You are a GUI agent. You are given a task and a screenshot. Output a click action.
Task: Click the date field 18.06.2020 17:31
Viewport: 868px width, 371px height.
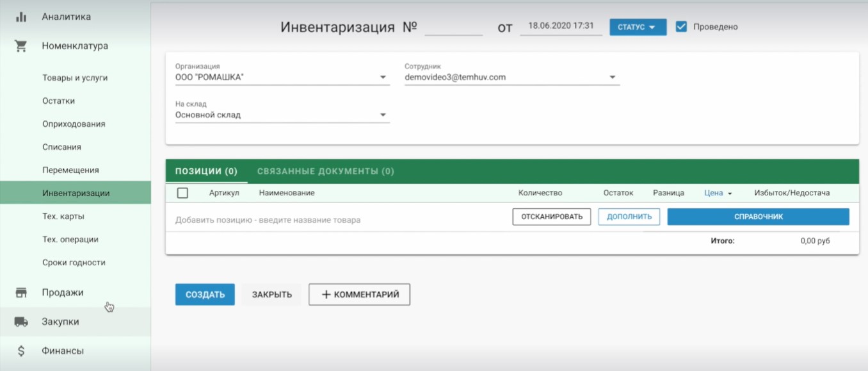(561, 27)
